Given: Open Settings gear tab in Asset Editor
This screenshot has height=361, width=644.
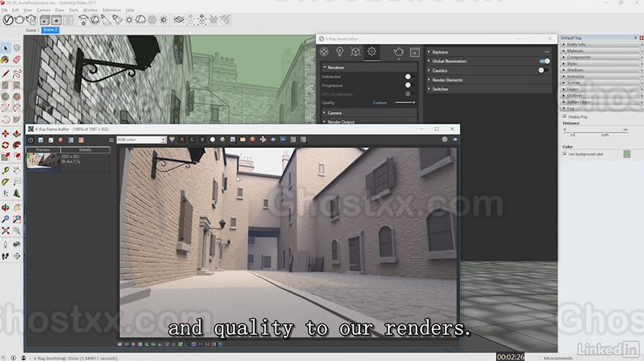Looking at the screenshot, I should [x=372, y=52].
